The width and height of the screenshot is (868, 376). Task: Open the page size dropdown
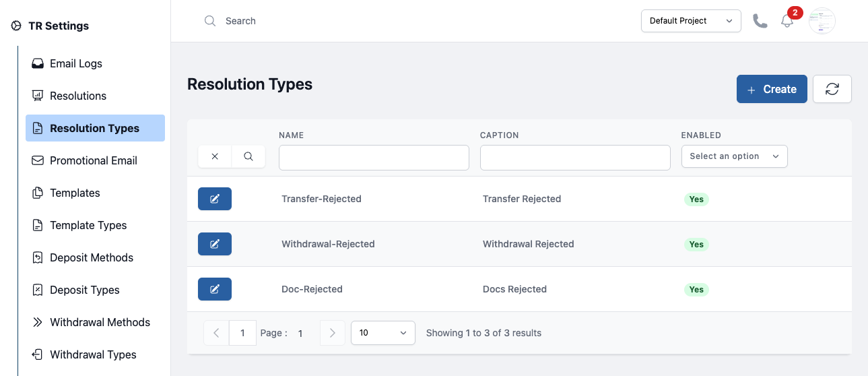[383, 333]
